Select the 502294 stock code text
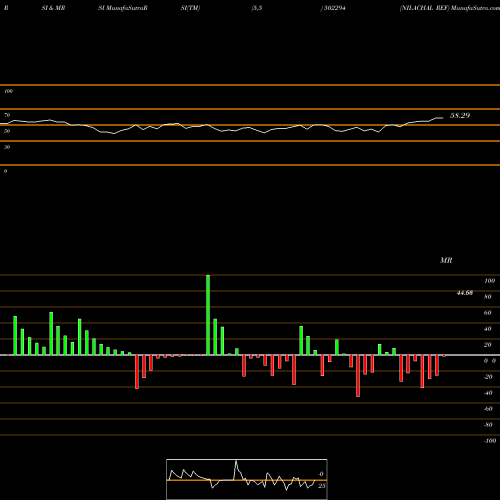Screen dimensions: 500x500 pos(334,8)
